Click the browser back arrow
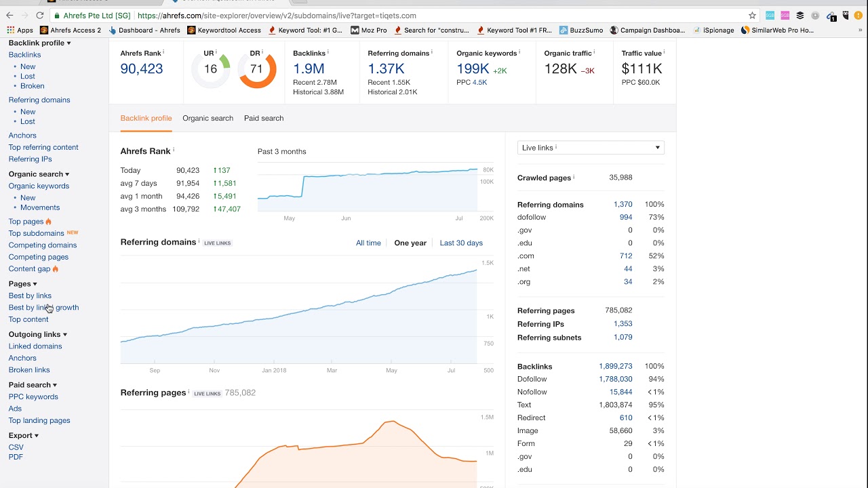868x488 pixels. coord(9,15)
